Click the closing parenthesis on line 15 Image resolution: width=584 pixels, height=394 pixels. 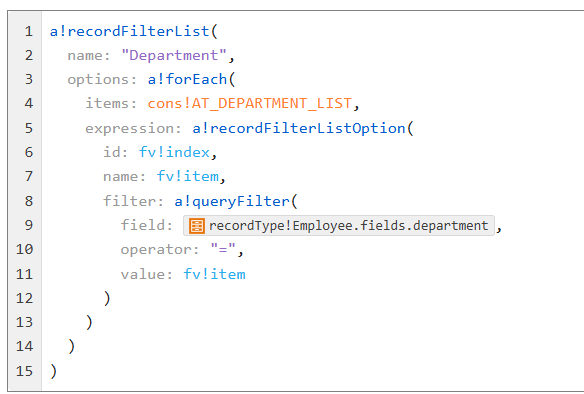54,371
